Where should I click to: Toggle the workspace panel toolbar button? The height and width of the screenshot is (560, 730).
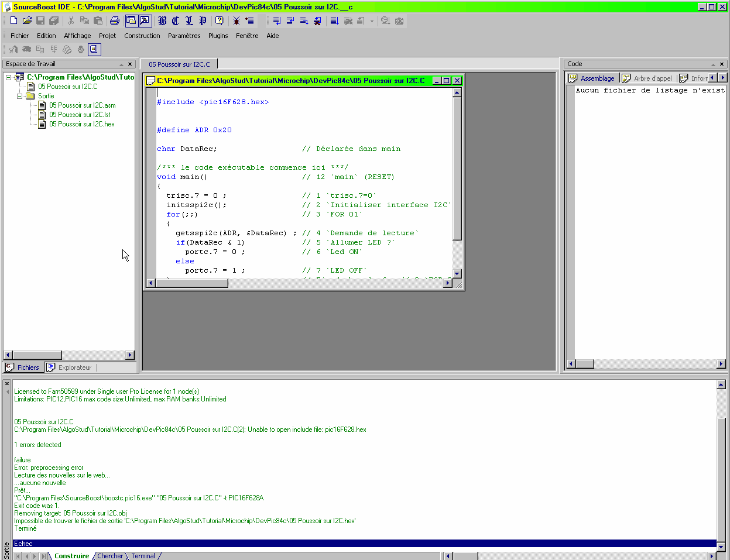click(x=131, y=20)
